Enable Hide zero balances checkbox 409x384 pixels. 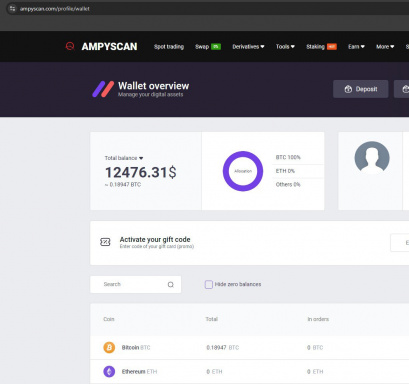coord(209,284)
